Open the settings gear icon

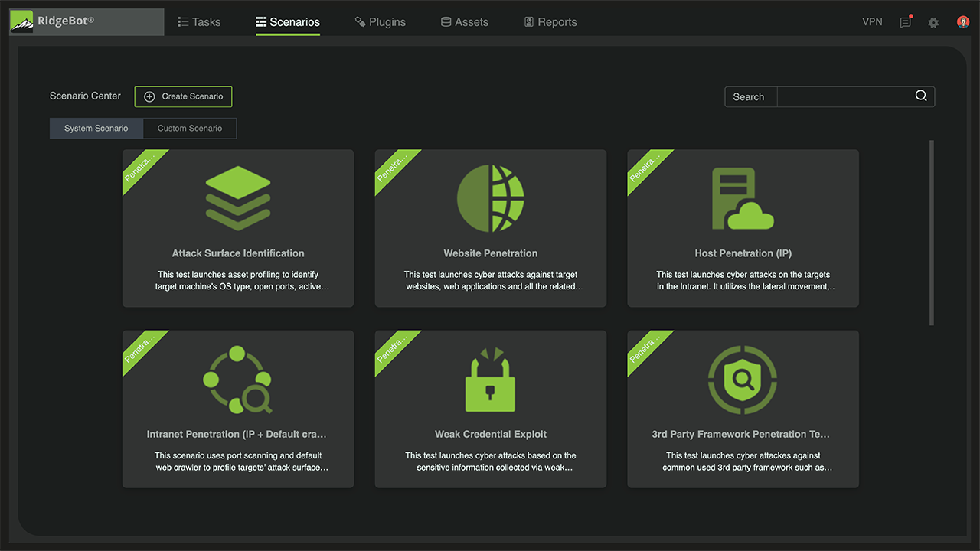[x=933, y=22]
